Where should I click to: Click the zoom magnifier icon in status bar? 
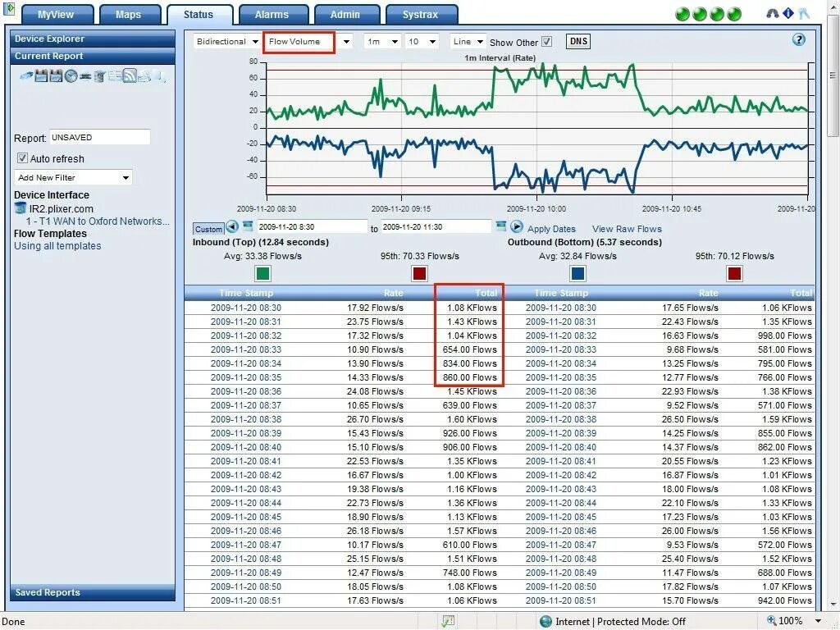[771, 620]
